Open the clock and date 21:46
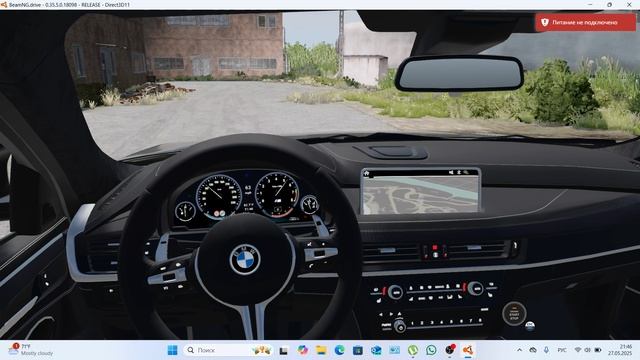640x360 pixels. (620, 350)
